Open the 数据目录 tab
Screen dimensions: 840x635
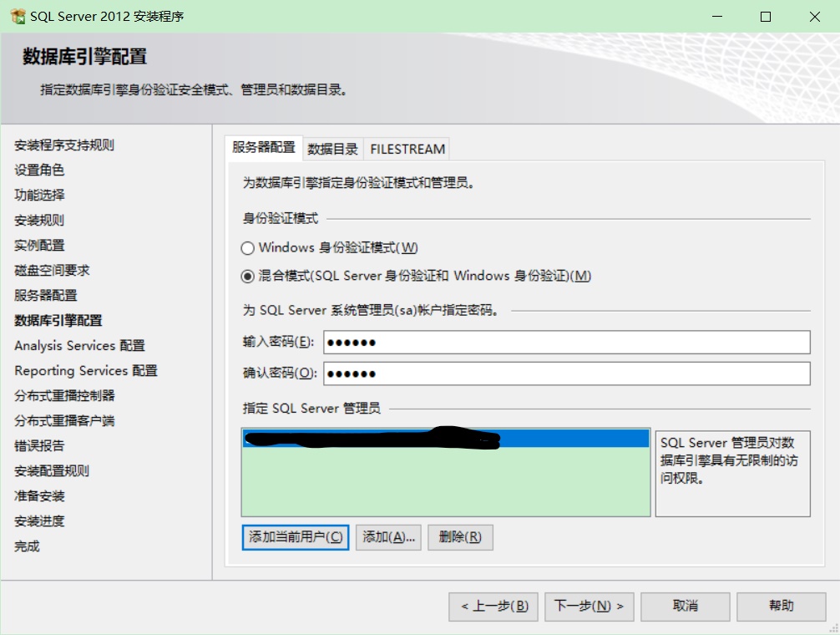point(332,149)
